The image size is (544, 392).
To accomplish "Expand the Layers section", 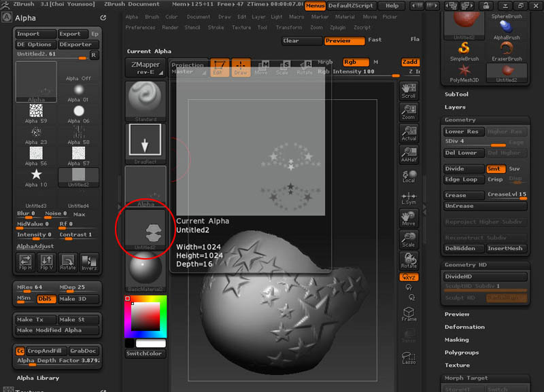I will coord(455,107).
